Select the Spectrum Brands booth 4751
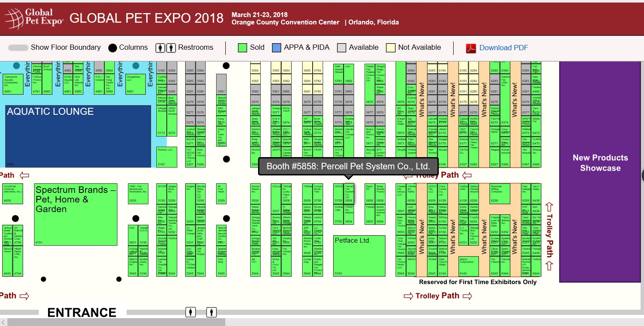This screenshot has width=644, height=326. tap(76, 214)
